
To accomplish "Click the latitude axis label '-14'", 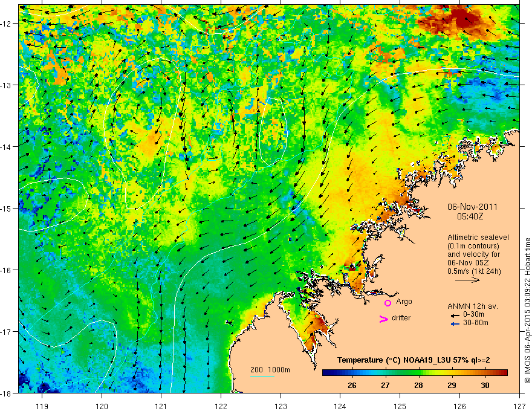I will pos(6,147).
